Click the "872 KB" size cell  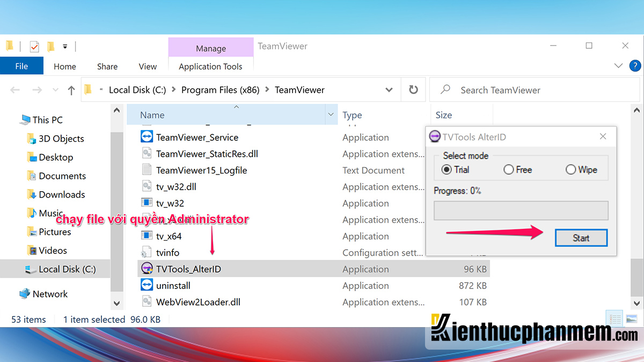[472, 286]
